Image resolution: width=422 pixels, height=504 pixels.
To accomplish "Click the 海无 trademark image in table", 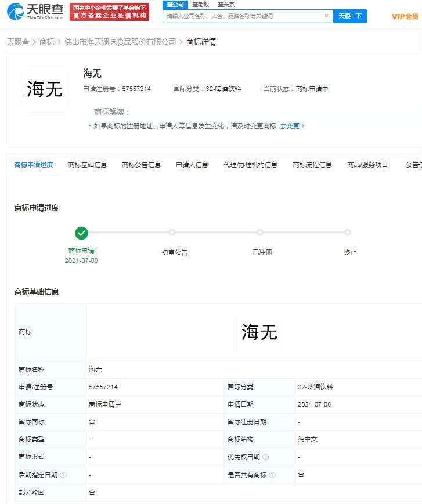I will 259,332.
